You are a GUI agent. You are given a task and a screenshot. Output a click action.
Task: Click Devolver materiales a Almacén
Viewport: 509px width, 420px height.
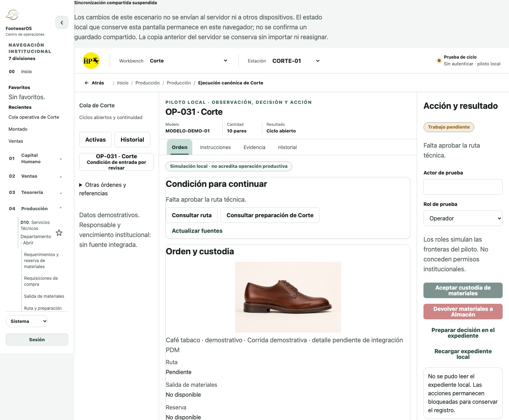pos(463,312)
